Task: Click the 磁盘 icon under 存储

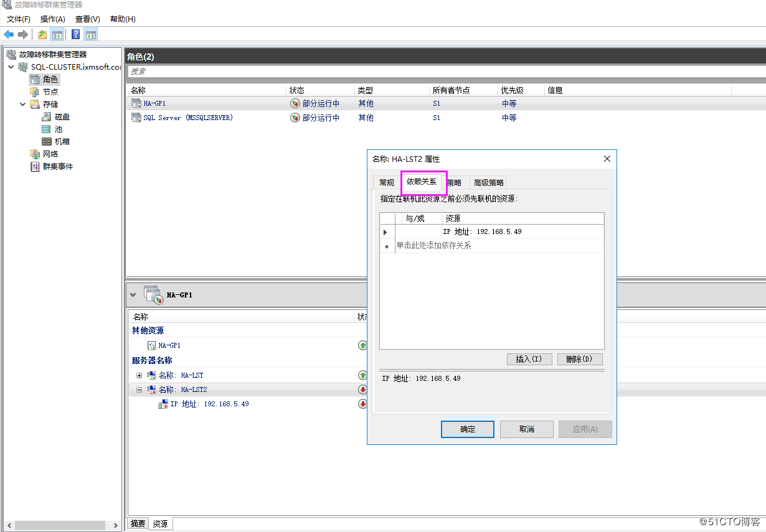Action: point(47,116)
